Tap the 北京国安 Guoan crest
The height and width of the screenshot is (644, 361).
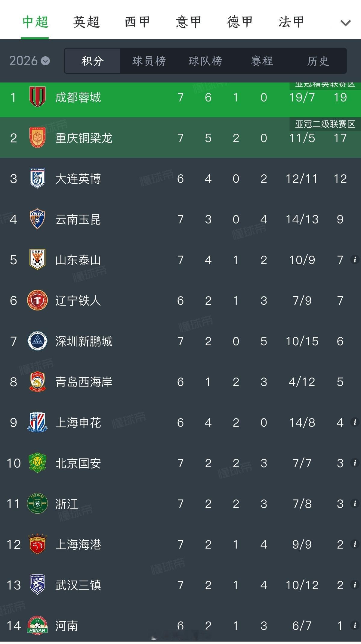pos(37,463)
